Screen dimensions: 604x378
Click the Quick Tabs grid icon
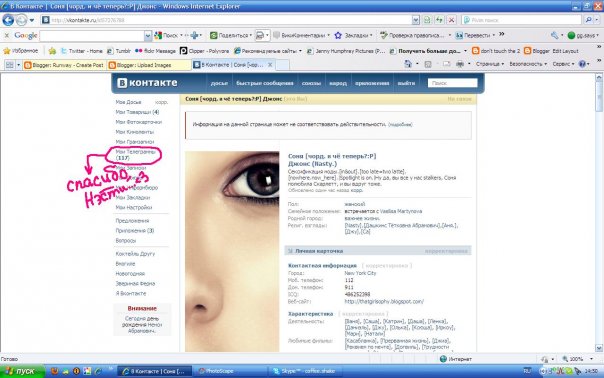[x=9, y=65]
